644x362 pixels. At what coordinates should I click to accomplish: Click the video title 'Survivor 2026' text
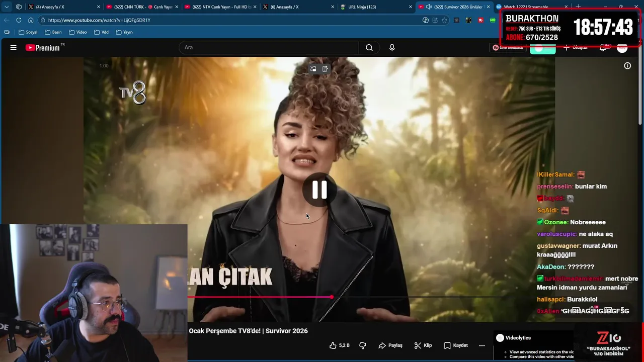click(x=286, y=331)
